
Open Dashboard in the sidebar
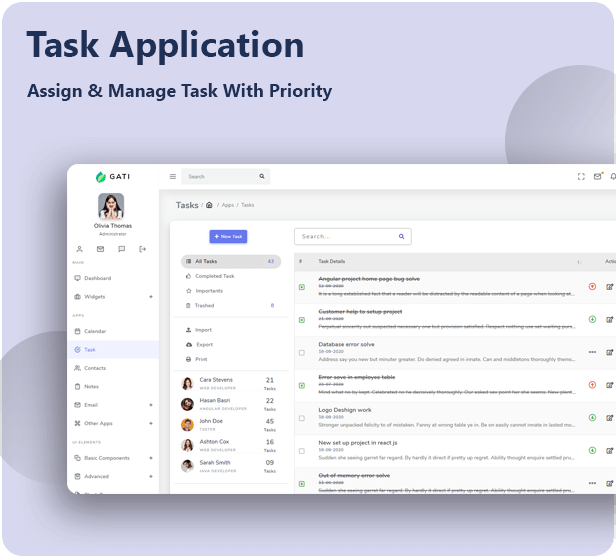pos(113,278)
